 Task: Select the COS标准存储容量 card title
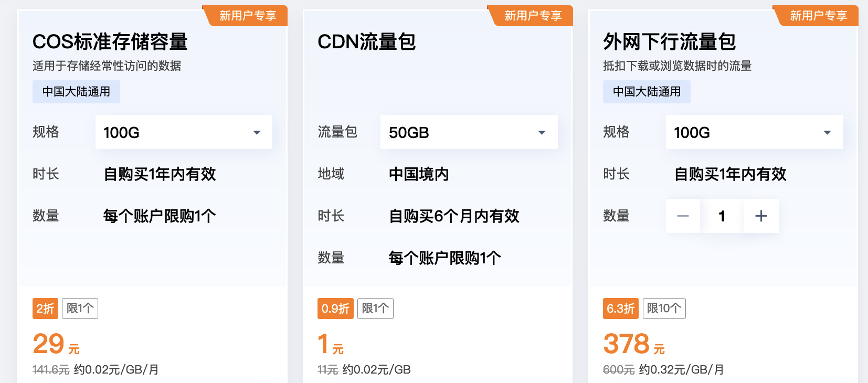click(x=110, y=42)
